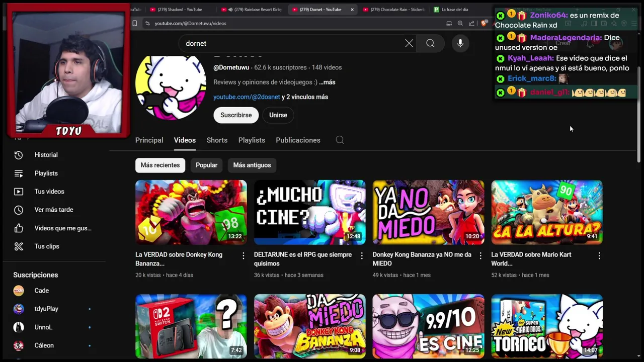Open the youtube.com/@2dosnet link
This screenshot has height=362, width=644.
247,97
